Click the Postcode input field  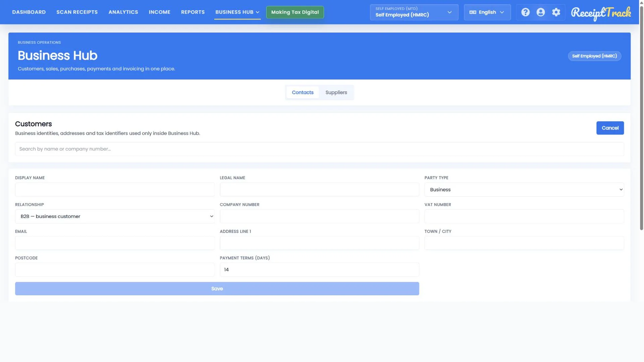point(115,270)
